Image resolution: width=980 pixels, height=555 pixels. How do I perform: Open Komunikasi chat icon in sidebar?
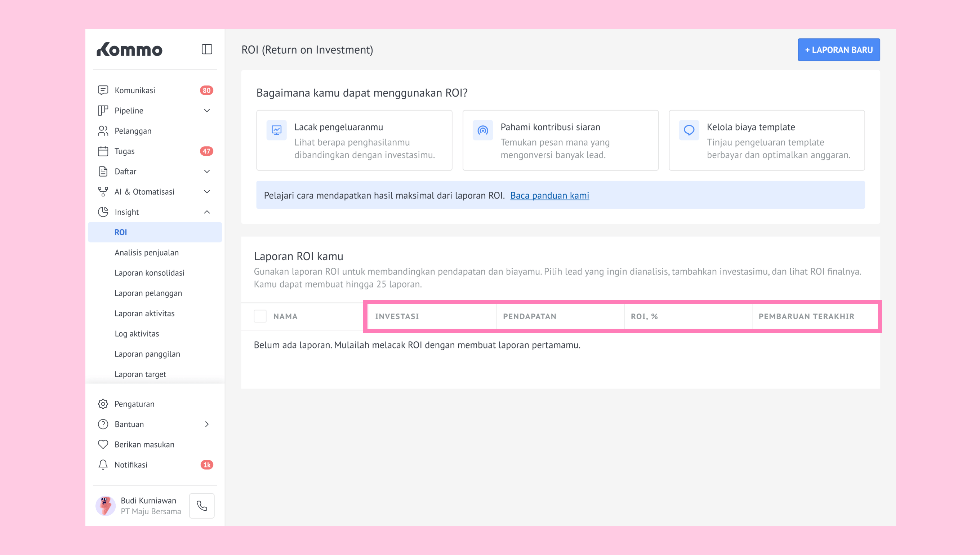click(103, 90)
